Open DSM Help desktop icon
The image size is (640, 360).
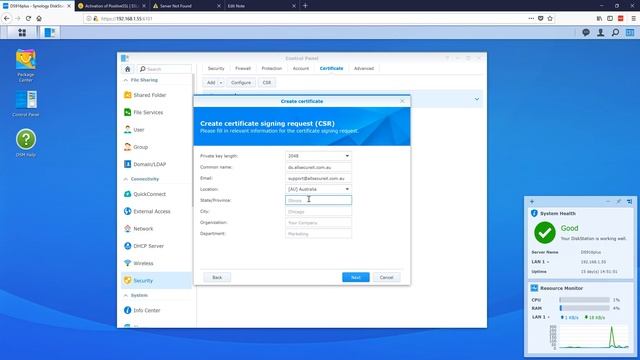[26, 143]
